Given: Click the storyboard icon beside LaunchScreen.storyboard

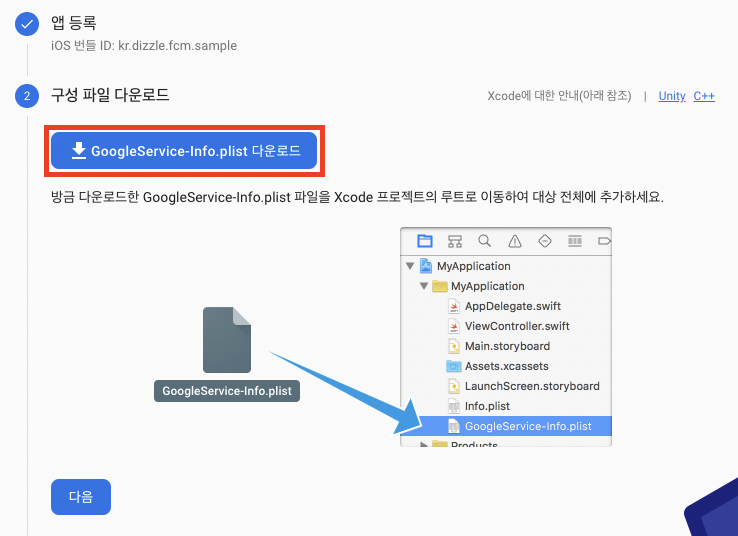Looking at the screenshot, I should click(x=453, y=386).
